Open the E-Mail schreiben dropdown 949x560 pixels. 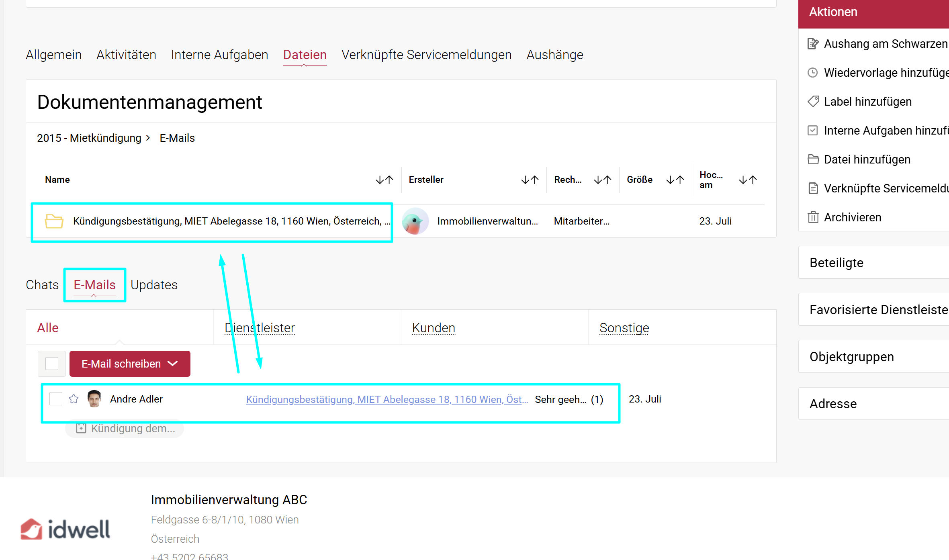point(130,364)
